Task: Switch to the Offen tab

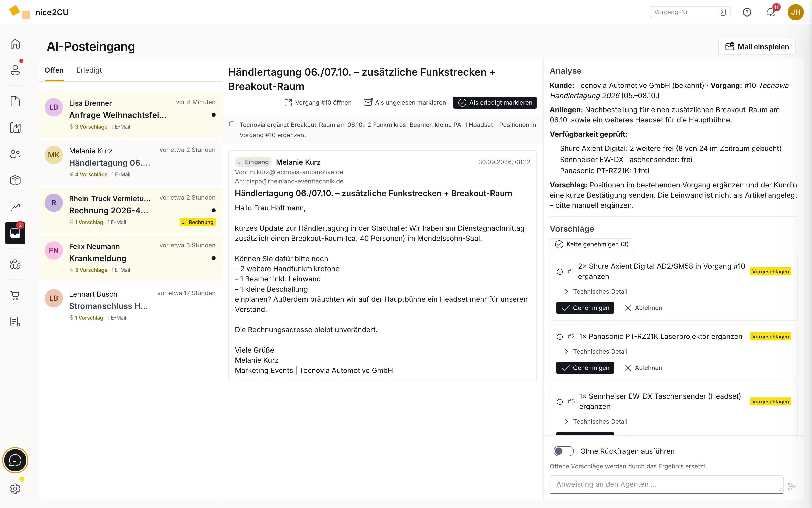Action: [x=54, y=70]
